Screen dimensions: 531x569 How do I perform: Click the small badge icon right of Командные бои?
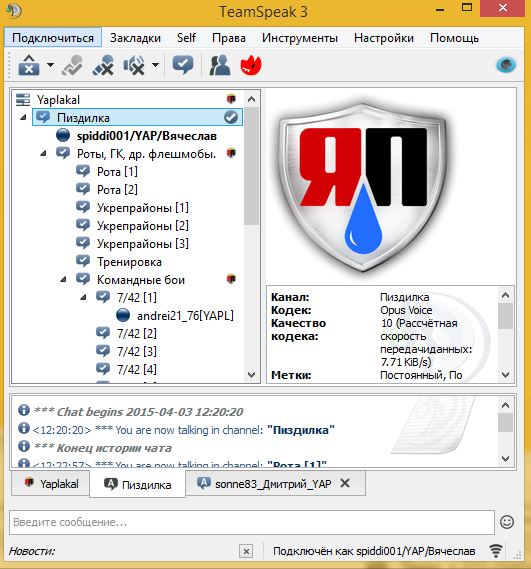231,279
